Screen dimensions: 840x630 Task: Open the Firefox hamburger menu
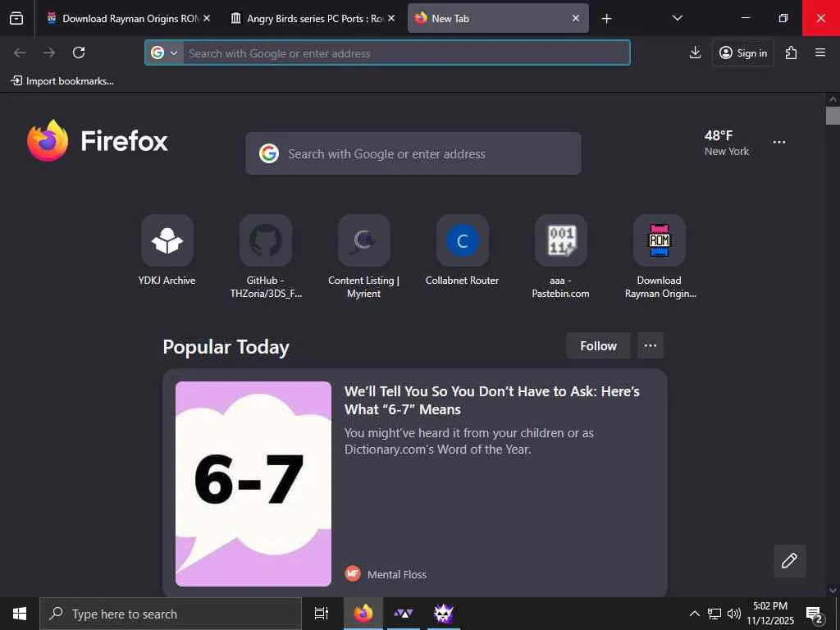click(820, 52)
